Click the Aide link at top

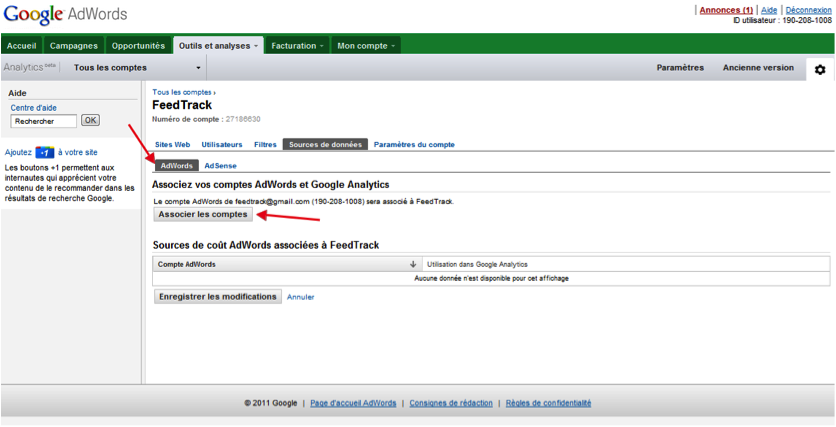[769, 10]
